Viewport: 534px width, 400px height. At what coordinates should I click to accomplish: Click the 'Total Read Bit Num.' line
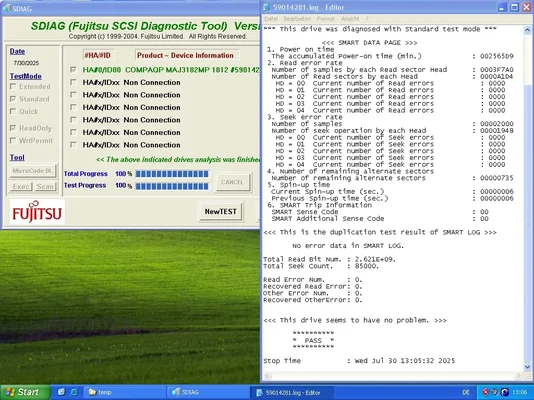point(329,259)
